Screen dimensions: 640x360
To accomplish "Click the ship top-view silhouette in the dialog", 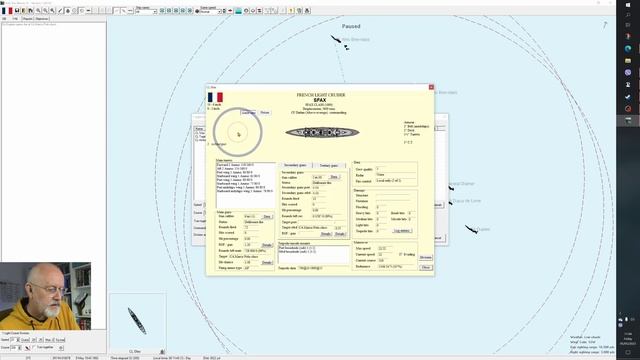I will [322, 132].
